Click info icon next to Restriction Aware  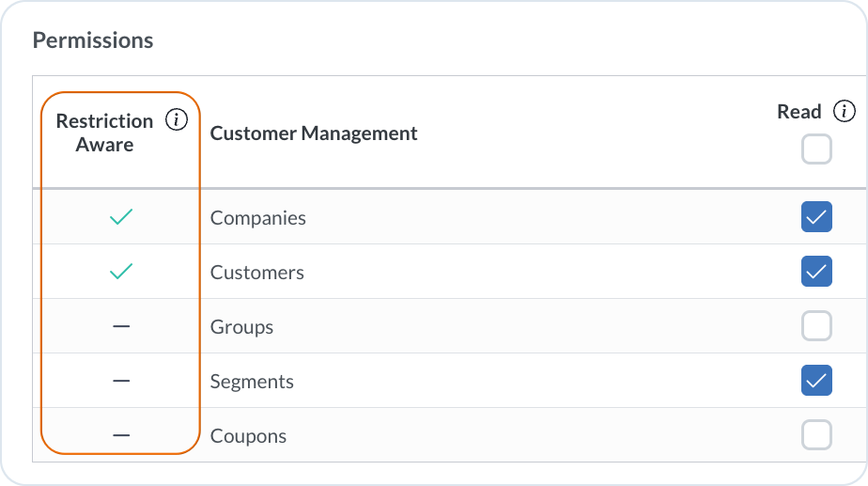[176, 120]
